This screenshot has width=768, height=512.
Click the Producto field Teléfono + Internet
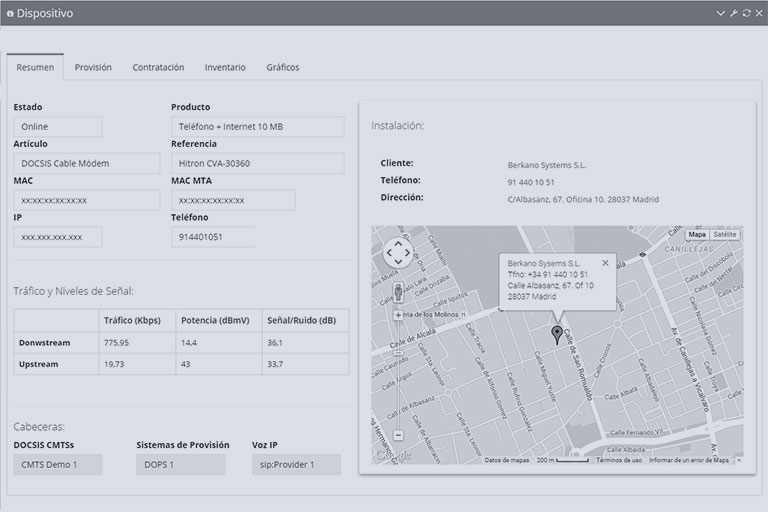click(258, 126)
